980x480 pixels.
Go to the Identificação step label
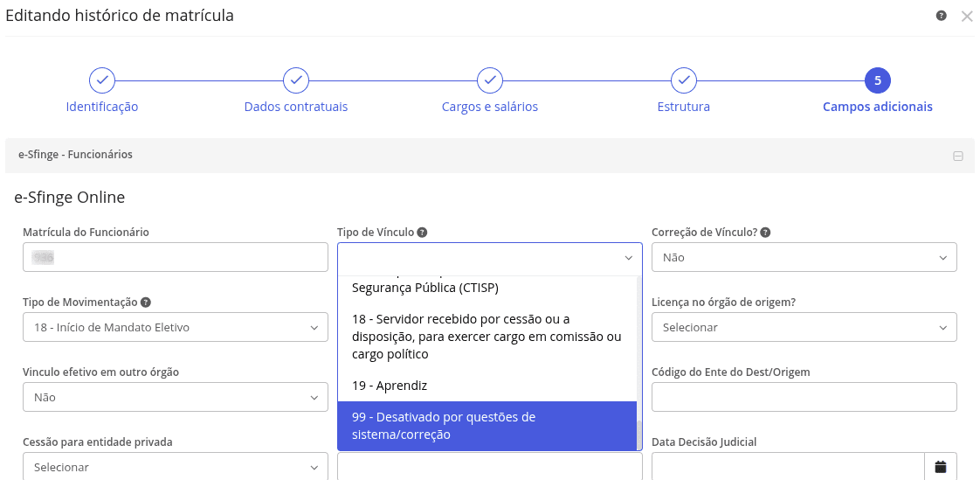pyautogui.click(x=102, y=107)
